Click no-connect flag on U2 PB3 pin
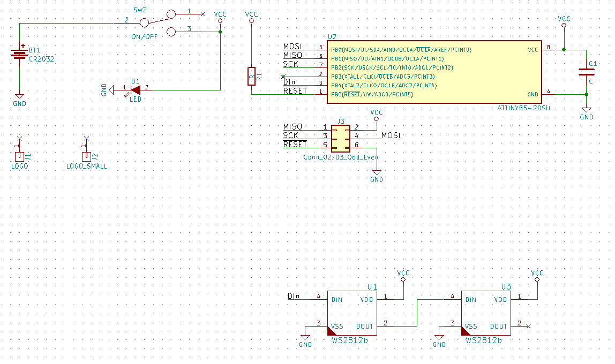Screen dimensions: 615x364 tap(283, 77)
